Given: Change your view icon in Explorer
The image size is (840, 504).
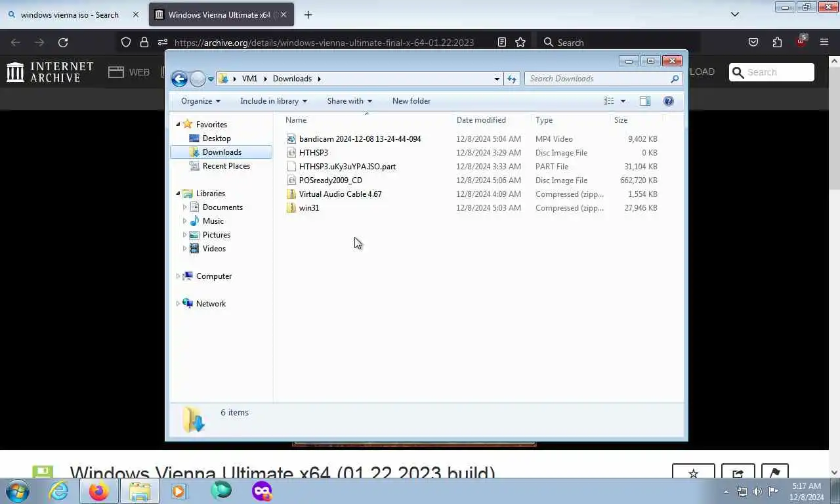Looking at the screenshot, I should (x=609, y=101).
